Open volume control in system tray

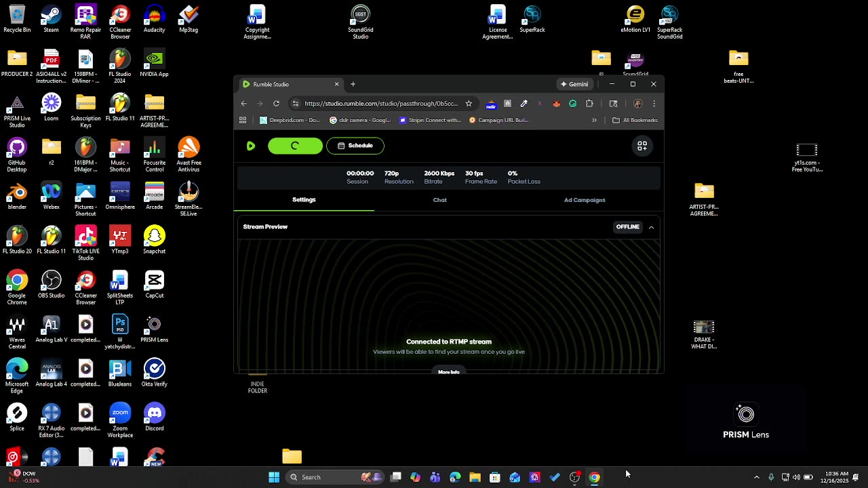(796, 477)
